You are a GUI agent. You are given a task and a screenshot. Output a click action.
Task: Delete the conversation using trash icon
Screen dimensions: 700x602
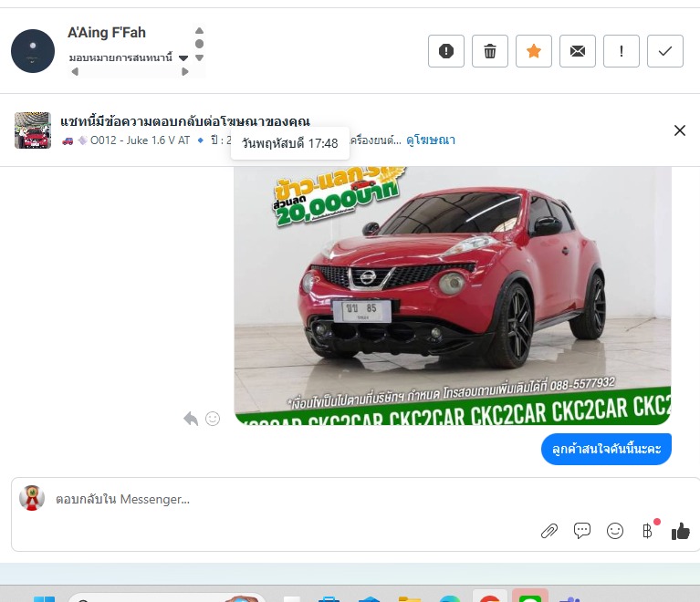tap(490, 51)
